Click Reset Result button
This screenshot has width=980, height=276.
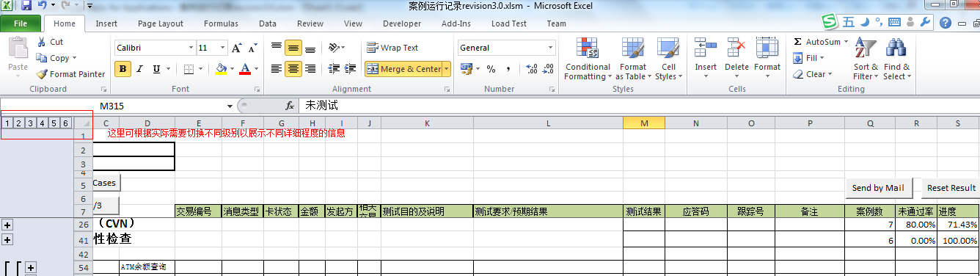951,188
